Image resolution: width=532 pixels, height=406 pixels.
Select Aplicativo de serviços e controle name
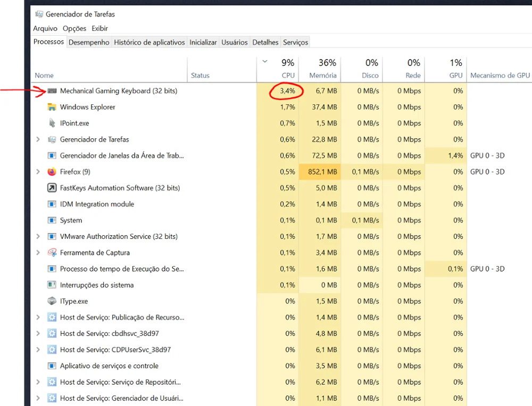[109, 366]
